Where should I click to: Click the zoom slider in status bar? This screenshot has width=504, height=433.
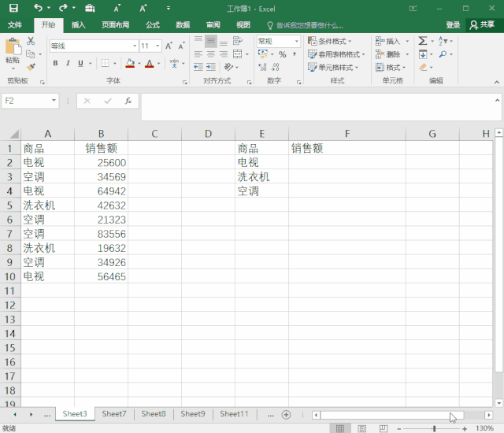coord(434,428)
